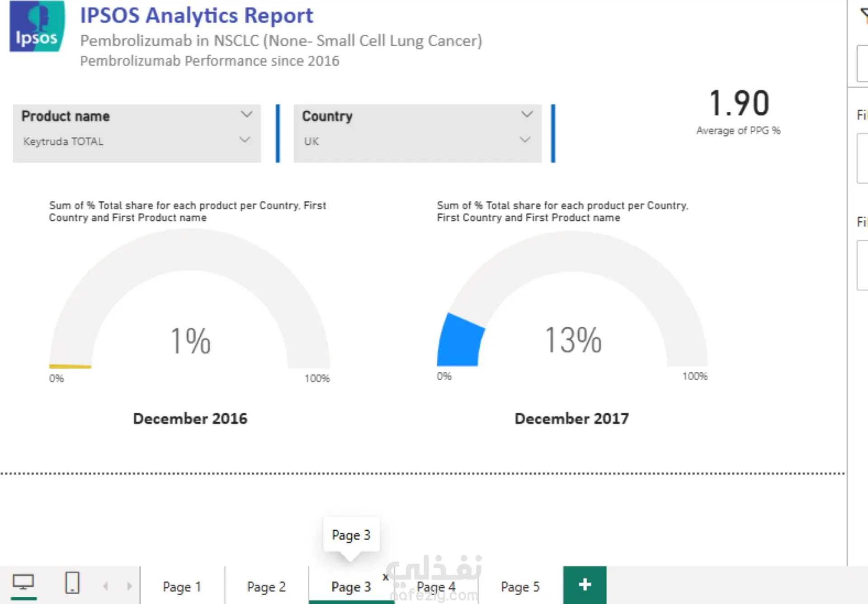The width and height of the screenshot is (868, 604).
Task: Switch to the Page 4 tab
Action: (436, 587)
